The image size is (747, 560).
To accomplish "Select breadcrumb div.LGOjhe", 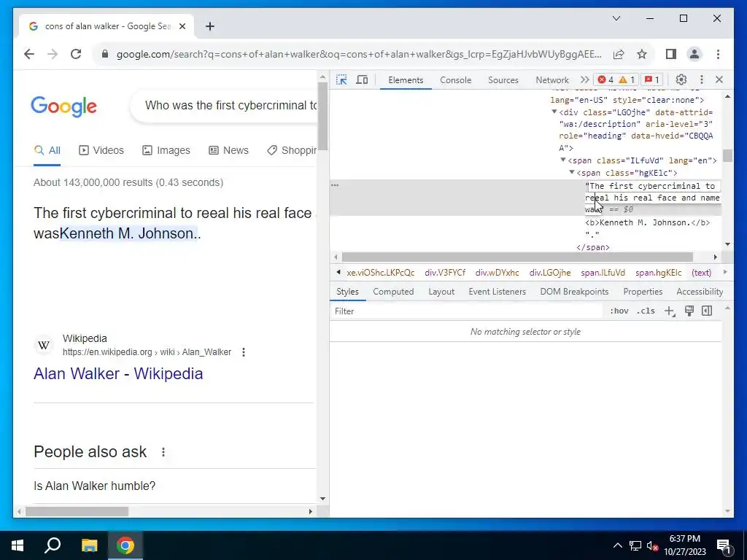I will (550, 273).
